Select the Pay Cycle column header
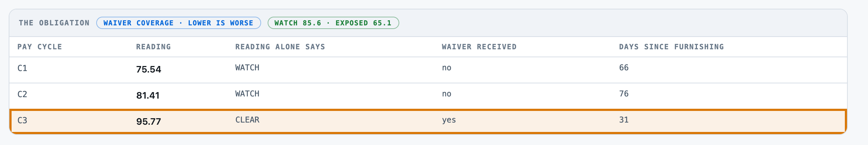868x145 pixels. pyautogui.click(x=40, y=47)
